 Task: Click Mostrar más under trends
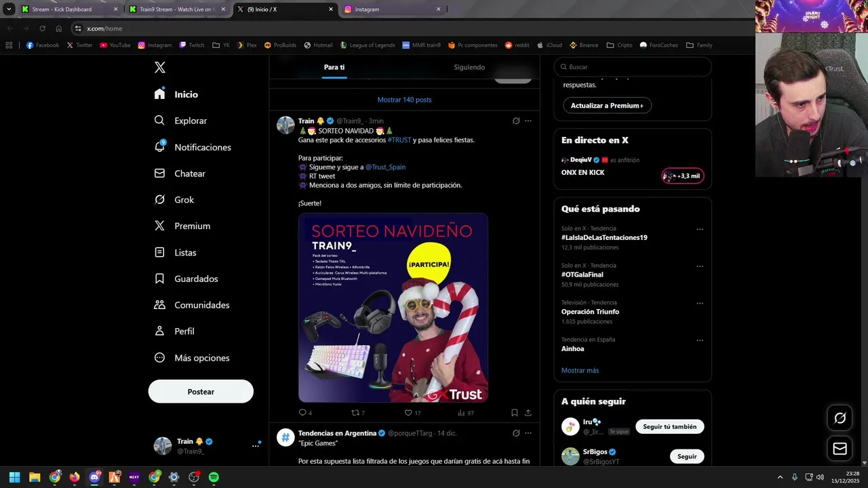(x=580, y=371)
